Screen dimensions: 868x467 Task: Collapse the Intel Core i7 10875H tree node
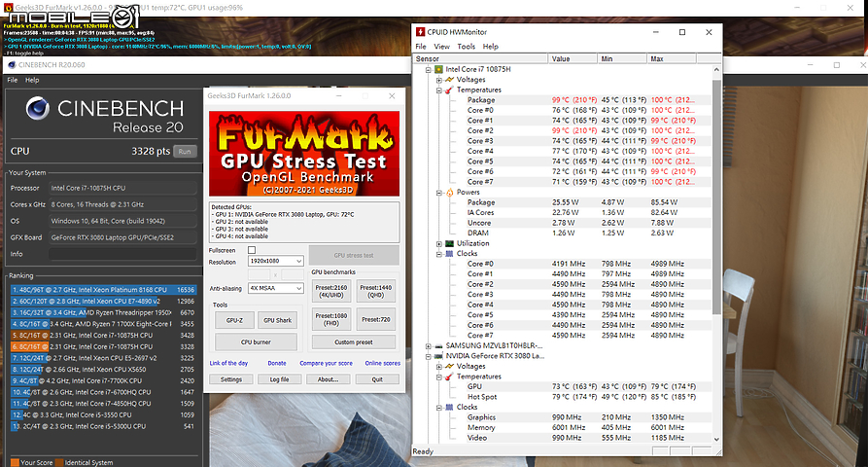tap(429, 70)
